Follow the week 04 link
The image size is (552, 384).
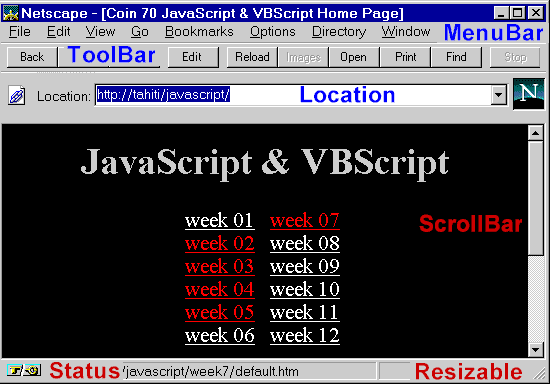tap(219, 290)
